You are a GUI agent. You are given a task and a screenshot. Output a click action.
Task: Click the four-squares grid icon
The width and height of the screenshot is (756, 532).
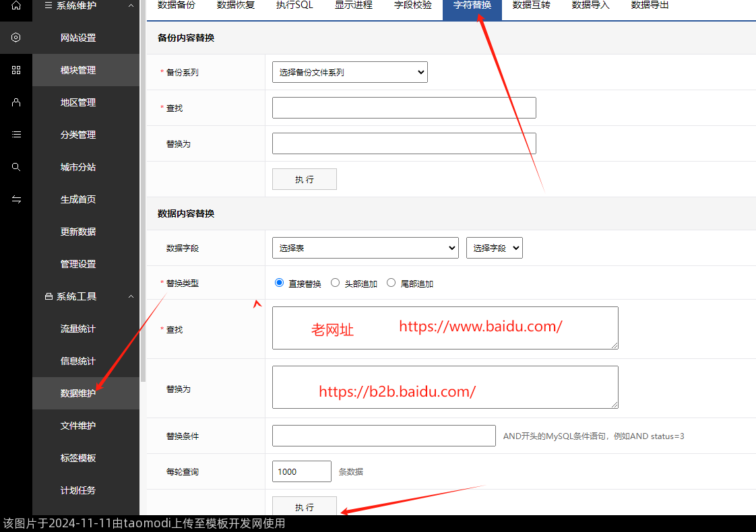coord(16,70)
